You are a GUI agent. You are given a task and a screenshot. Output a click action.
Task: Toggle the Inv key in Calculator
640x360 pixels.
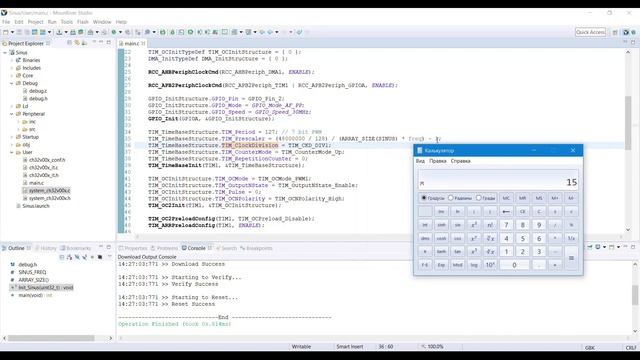point(441,211)
